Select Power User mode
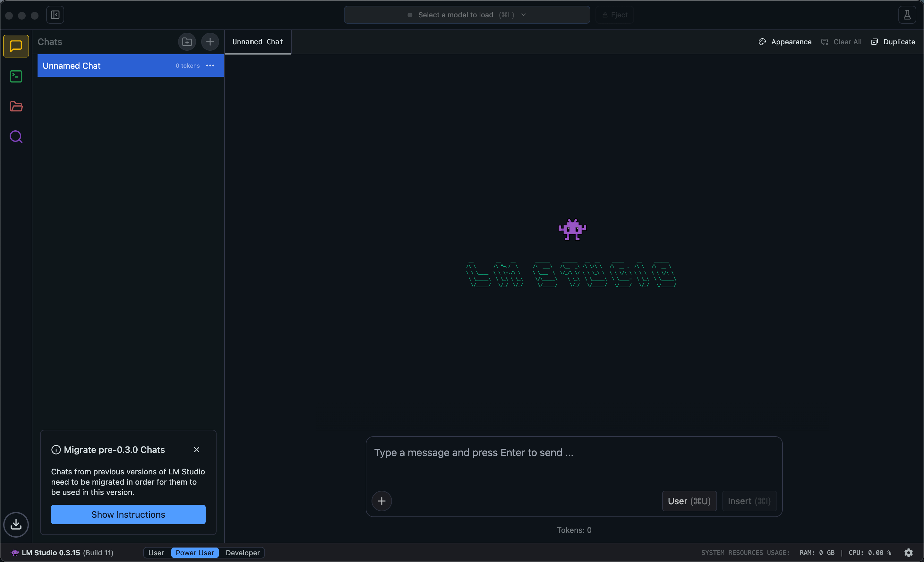Image resolution: width=924 pixels, height=562 pixels. (x=195, y=552)
